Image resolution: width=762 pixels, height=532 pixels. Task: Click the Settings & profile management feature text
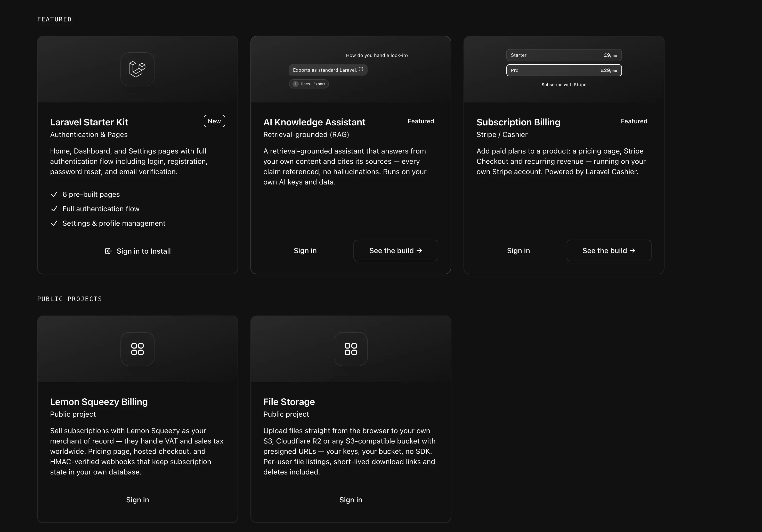(114, 223)
